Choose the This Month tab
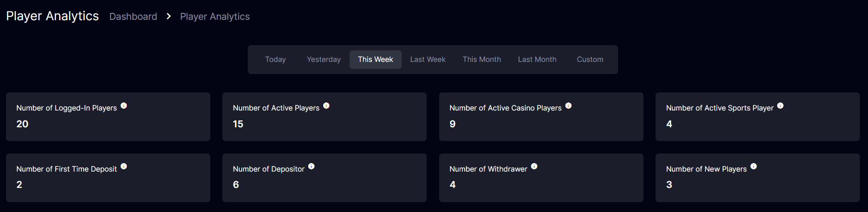The width and height of the screenshot is (868, 212). pyautogui.click(x=482, y=59)
